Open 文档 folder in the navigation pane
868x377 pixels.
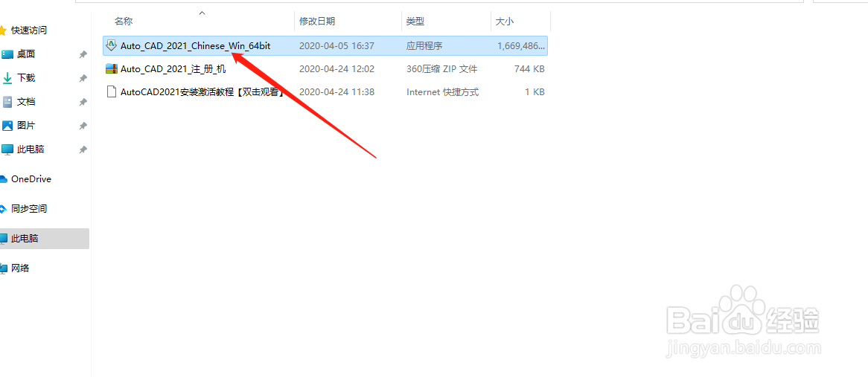[26, 102]
